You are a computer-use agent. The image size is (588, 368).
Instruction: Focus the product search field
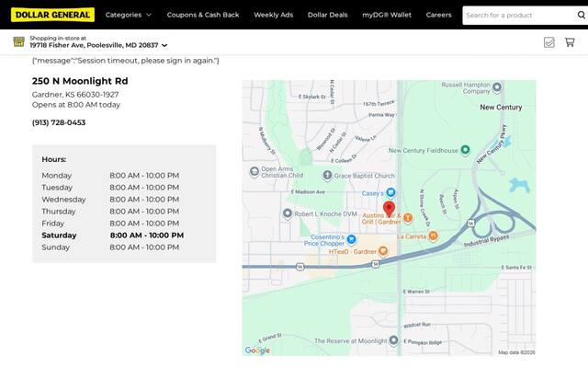click(x=519, y=16)
